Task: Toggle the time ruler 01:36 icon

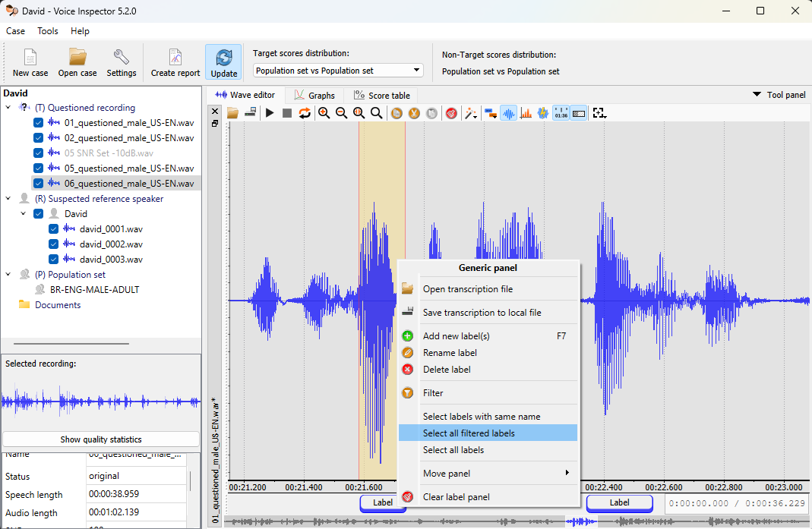Action: (561, 113)
